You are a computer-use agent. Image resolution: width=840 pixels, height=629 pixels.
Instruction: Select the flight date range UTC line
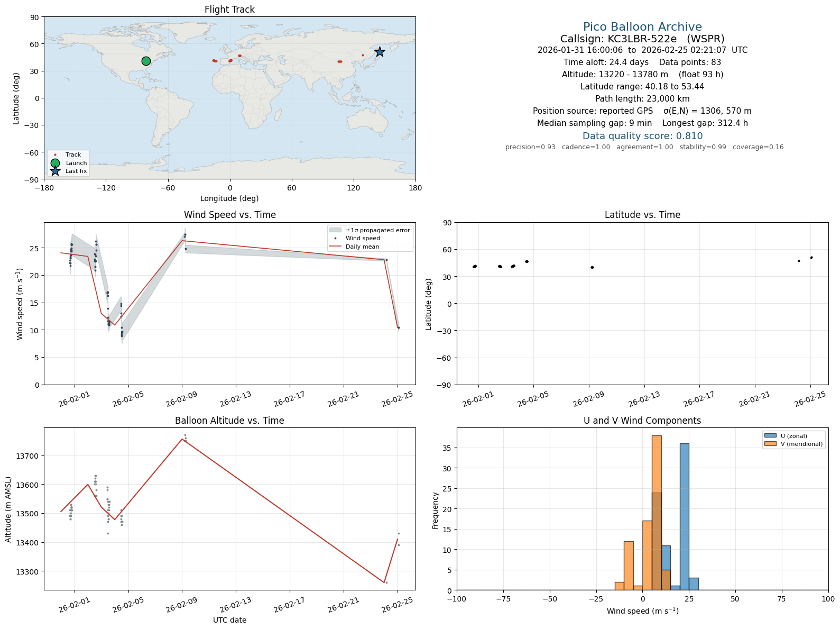642,50
